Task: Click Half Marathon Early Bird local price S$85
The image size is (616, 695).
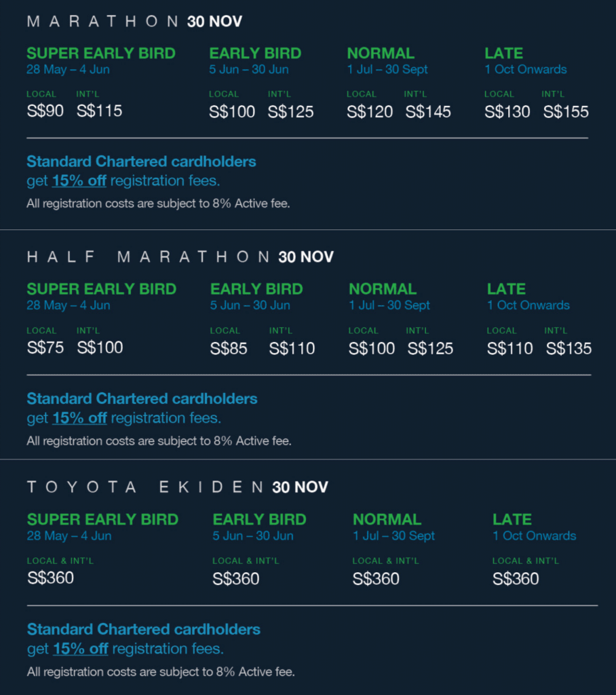Action: click(x=229, y=348)
